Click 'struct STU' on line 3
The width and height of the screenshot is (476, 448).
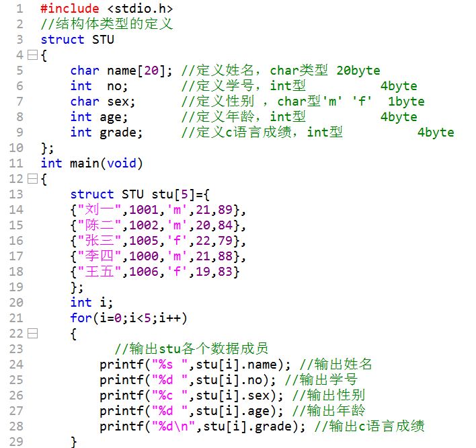[77, 40]
